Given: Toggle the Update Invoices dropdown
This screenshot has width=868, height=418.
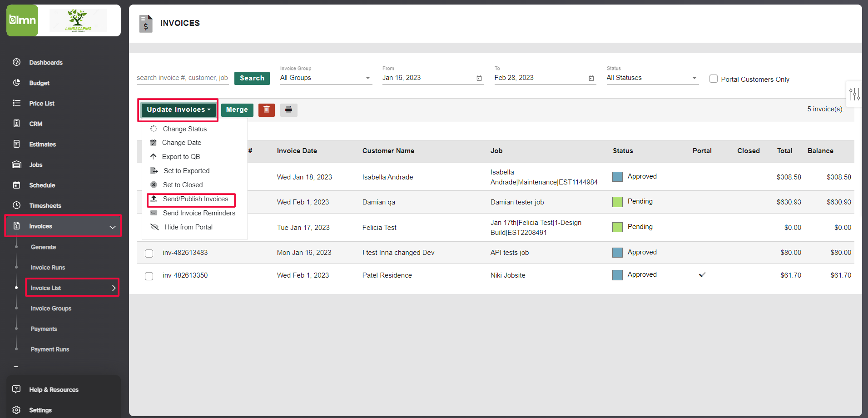Looking at the screenshot, I should click(179, 109).
